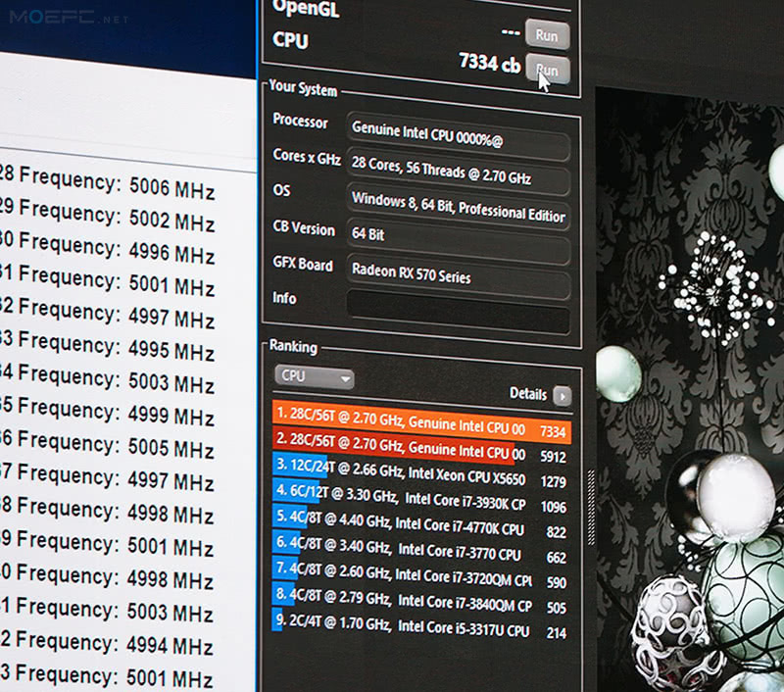
Task: Click the OS field showing Windows 8
Action: coord(459,207)
